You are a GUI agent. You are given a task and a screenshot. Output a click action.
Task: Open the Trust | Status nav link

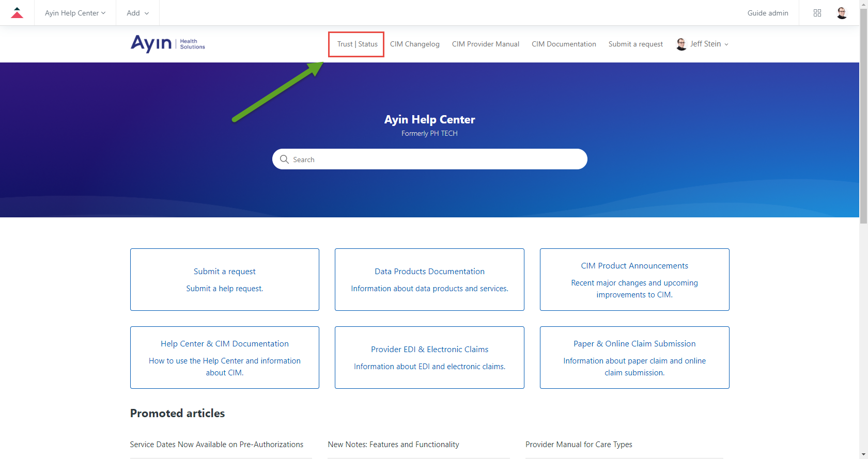click(x=358, y=44)
